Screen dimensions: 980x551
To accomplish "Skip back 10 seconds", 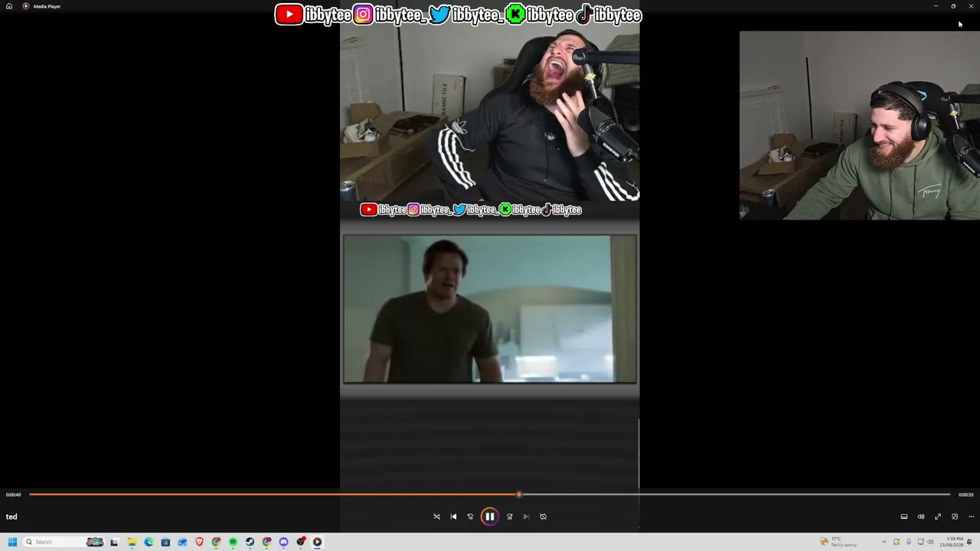I will tap(470, 517).
